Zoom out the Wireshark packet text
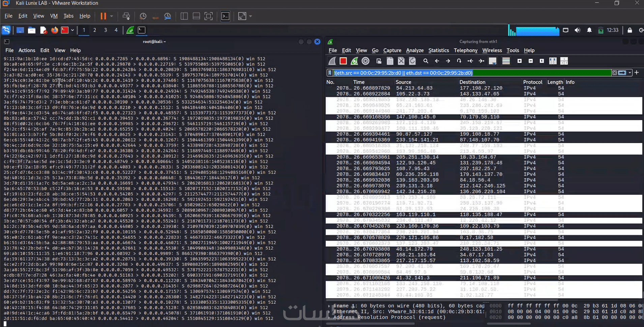Viewport: 644px width, 327px height. (x=531, y=61)
